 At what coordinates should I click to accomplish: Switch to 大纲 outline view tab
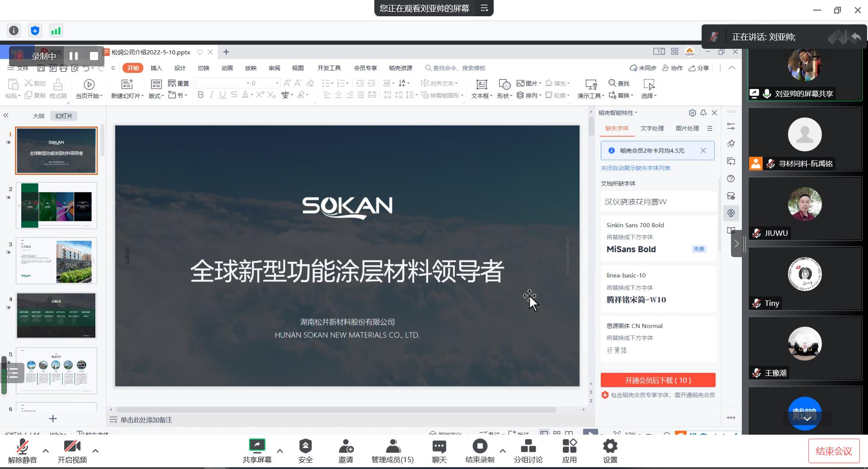38,116
